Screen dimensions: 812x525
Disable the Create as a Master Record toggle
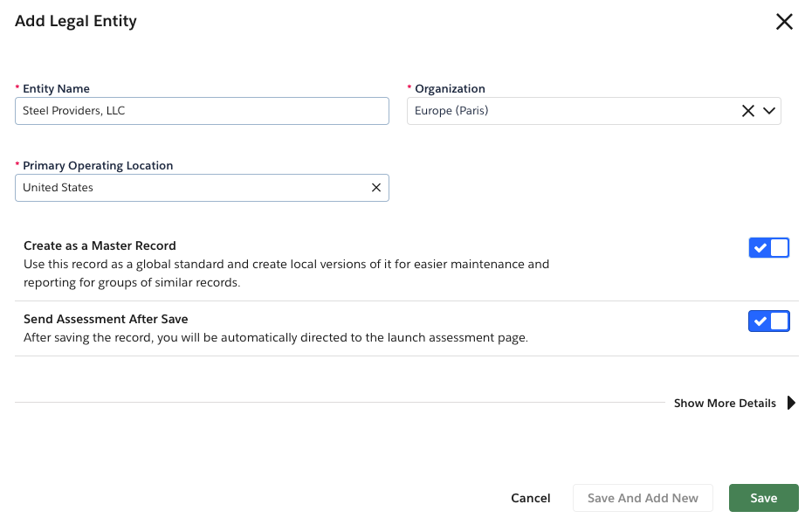pos(768,247)
